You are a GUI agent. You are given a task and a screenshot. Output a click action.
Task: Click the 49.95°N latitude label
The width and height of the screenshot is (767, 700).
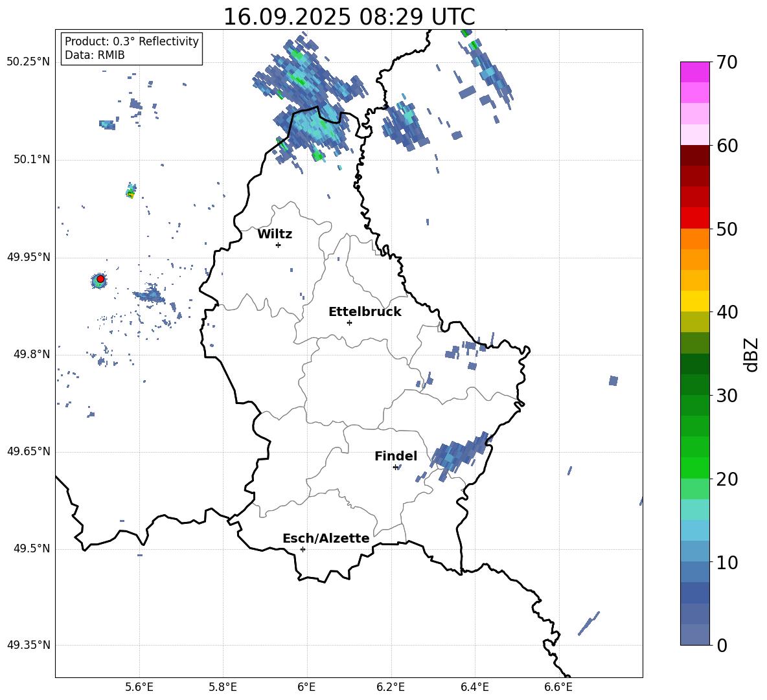29,257
